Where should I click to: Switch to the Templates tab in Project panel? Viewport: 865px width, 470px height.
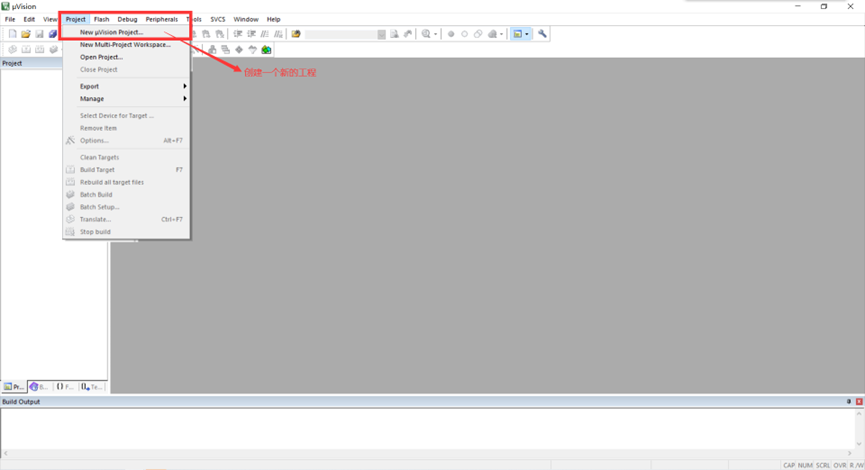pos(92,386)
